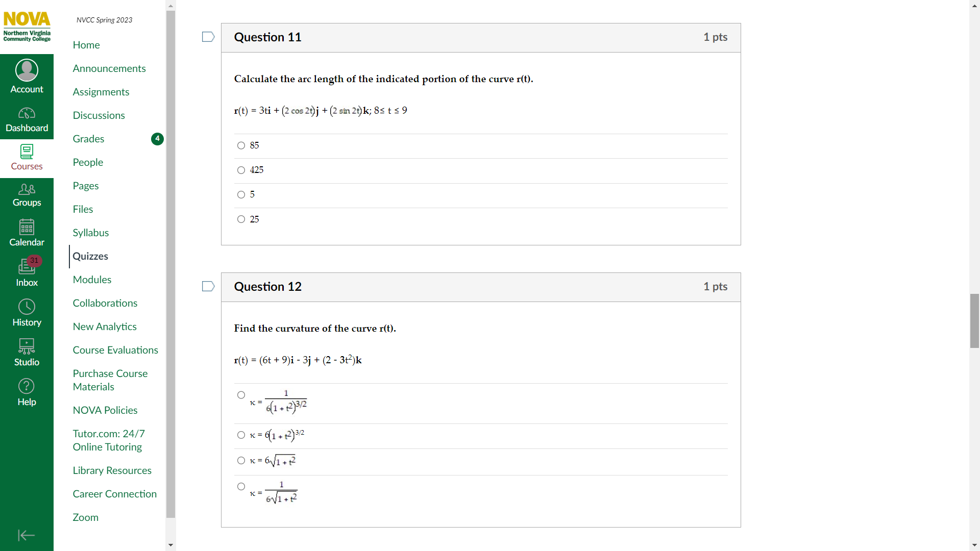Click the flag icon beside Question 11
The height and width of the screenshot is (551, 980).
coord(208,36)
